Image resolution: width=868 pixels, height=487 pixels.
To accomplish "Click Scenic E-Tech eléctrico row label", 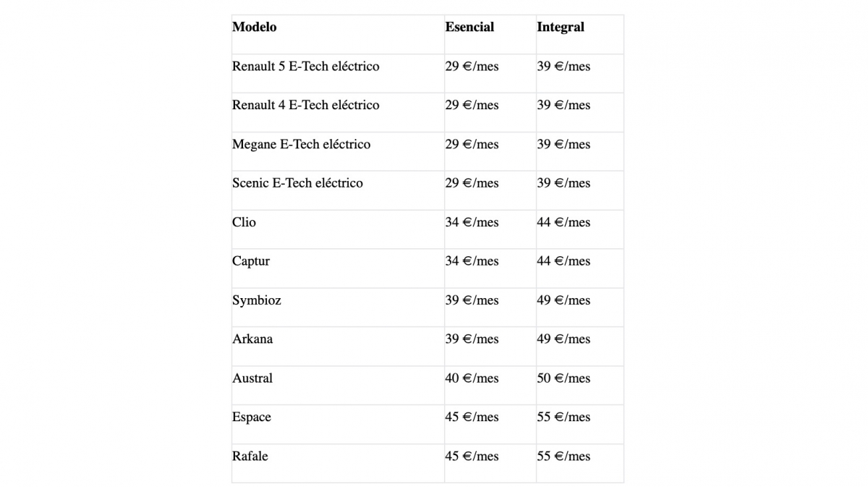I will (297, 183).
